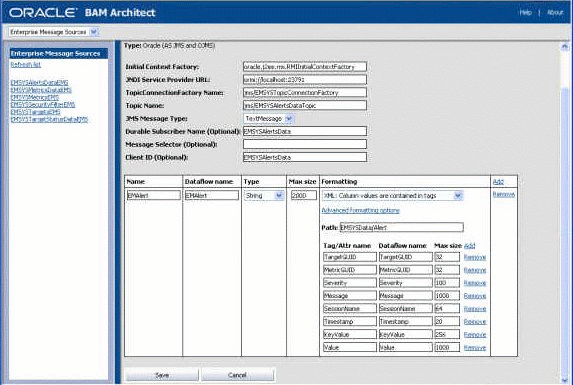The width and height of the screenshot is (573, 385).
Task: Click the Path input field
Action: [402, 227]
